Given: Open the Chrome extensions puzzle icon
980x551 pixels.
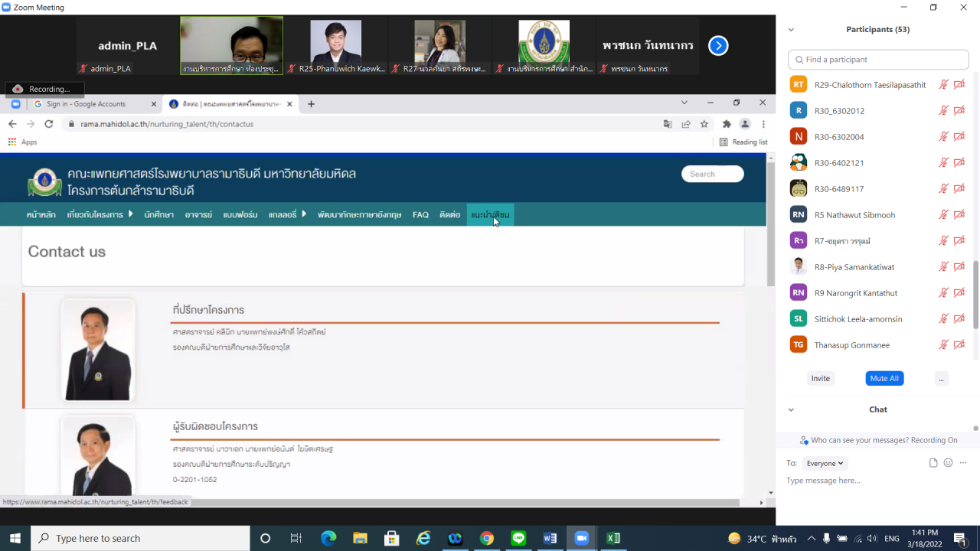Looking at the screenshot, I should (727, 124).
